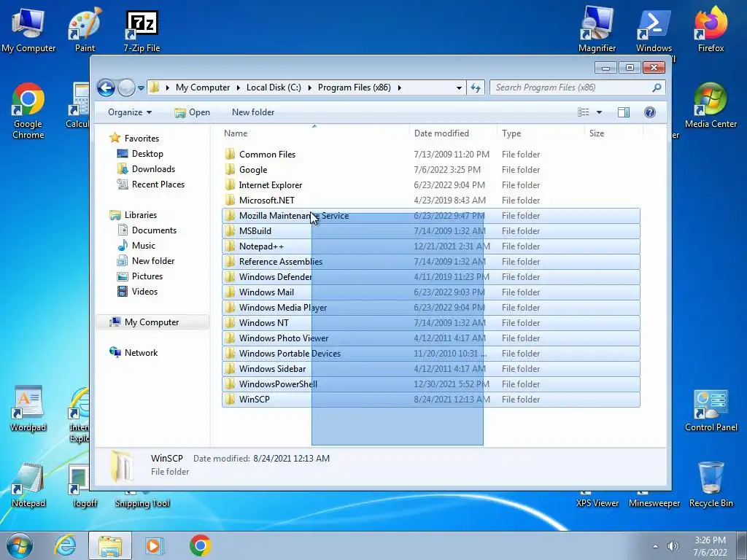Screen dimensions: 747x560
Task: Open Chrome from the taskbar
Action: pyautogui.click(x=200, y=545)
